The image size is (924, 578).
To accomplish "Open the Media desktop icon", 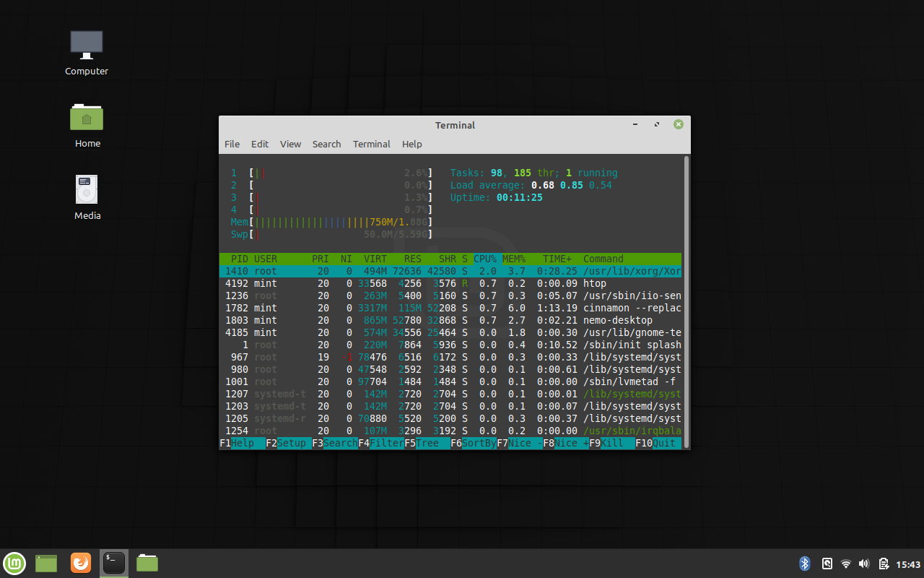I will coord(87,197).
